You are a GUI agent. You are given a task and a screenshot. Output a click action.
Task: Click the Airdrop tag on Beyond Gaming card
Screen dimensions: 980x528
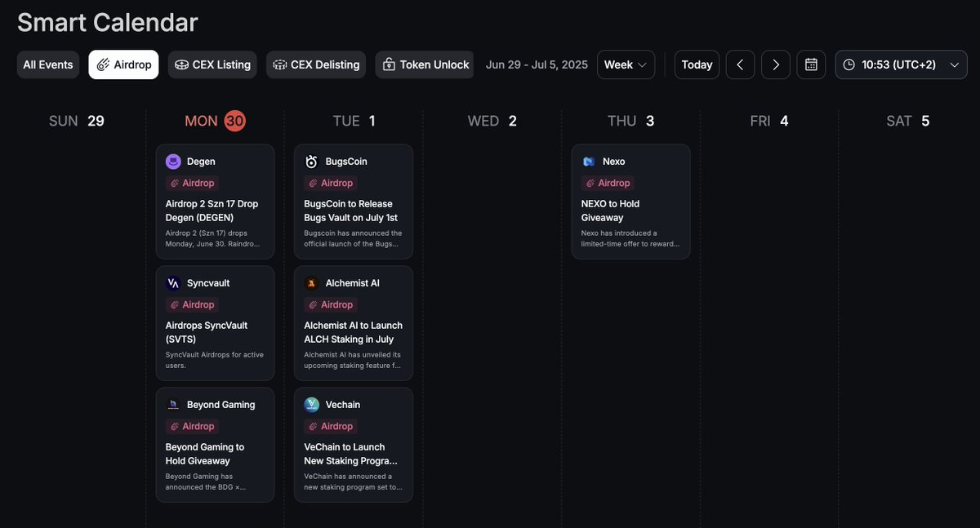point(192,426)
